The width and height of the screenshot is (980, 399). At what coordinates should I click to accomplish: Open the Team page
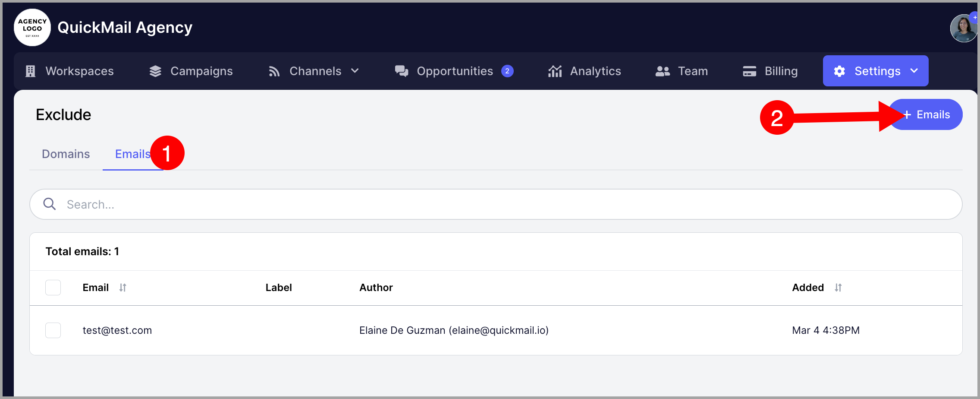pos(682,71)
